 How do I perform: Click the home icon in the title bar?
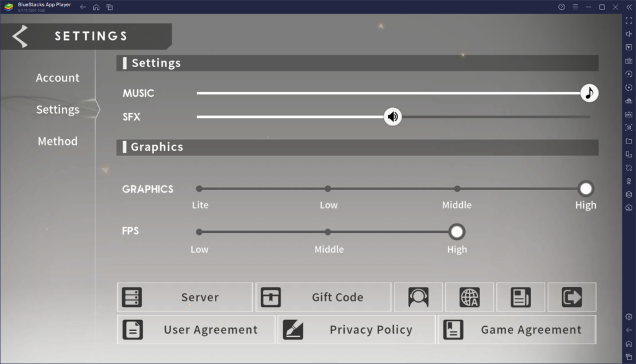[x=96, y=6]
